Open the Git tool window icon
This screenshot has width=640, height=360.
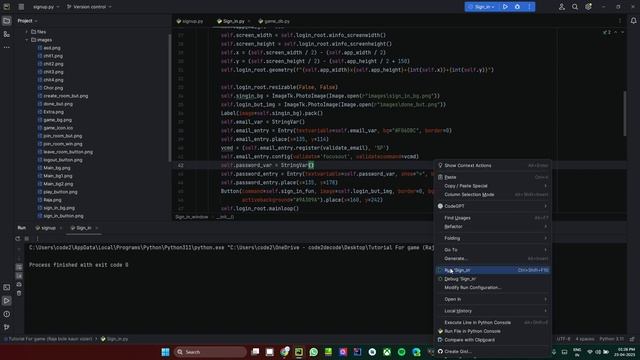[x=7, y=327]
